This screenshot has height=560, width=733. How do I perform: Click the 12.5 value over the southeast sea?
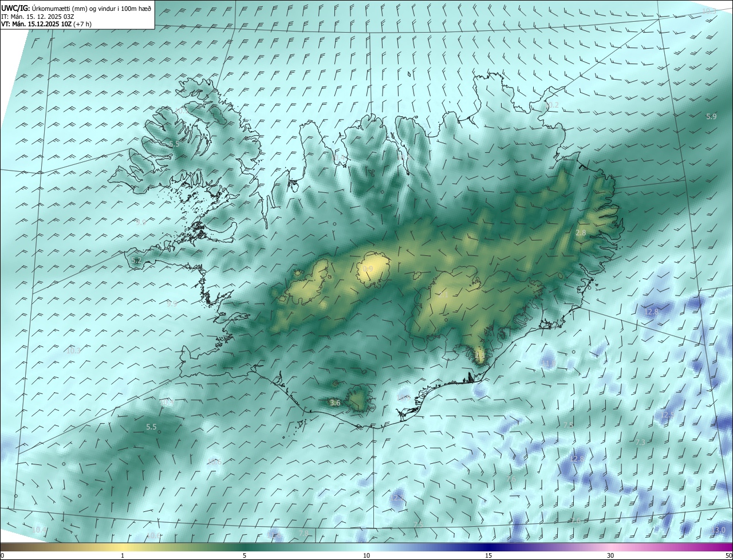(667, 414)
